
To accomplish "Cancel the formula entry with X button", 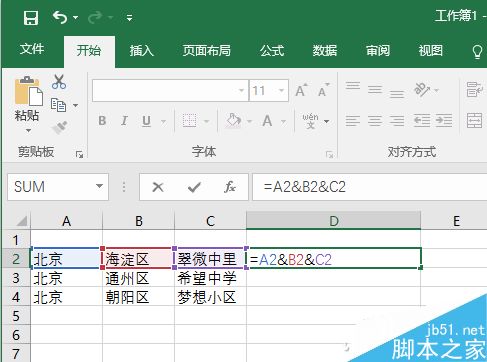I will pyautogui.click(x=158, y=187).
